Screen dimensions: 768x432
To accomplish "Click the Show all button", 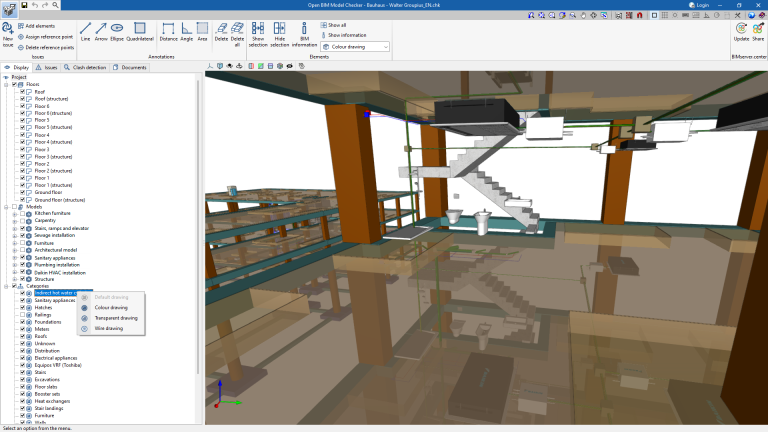I will pos(334,25).
